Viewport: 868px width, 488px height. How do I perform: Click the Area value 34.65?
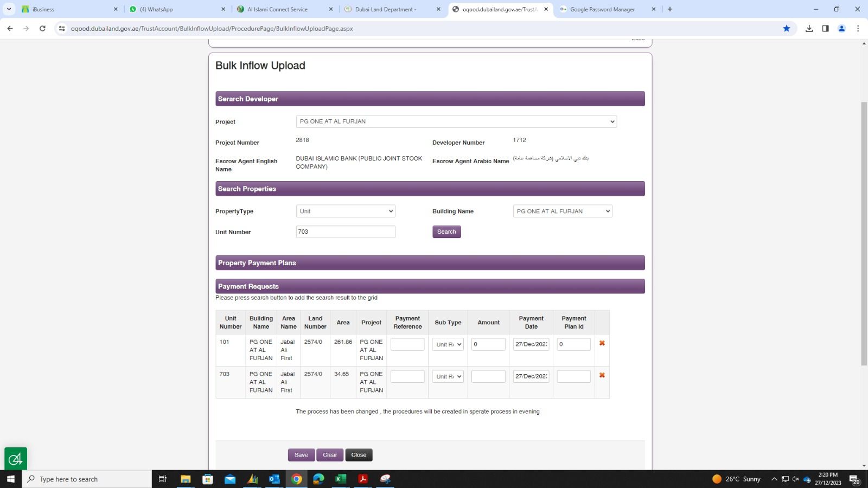(341, 374)
